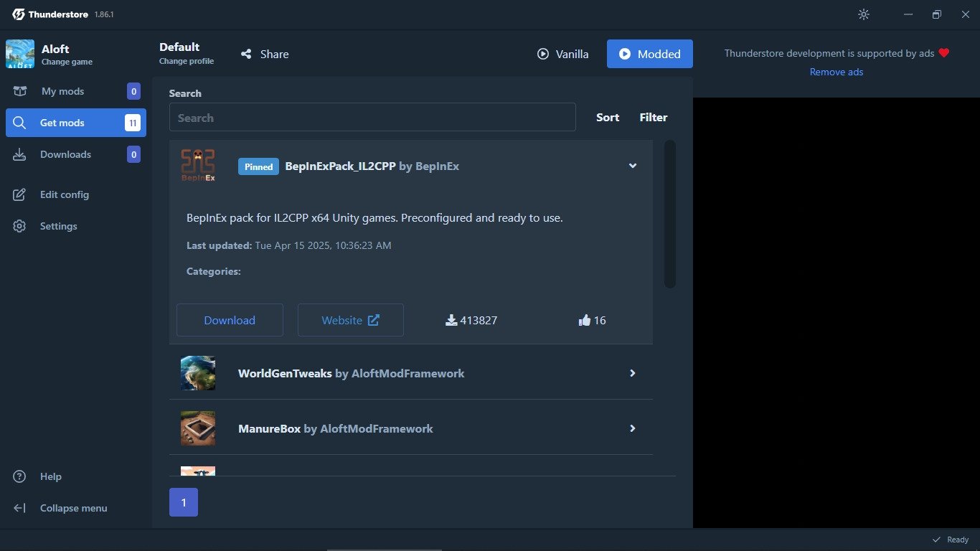Viewport: 980px width, 551px height.
Task: Click the Ready status text
Action: (x=958, y=540)
